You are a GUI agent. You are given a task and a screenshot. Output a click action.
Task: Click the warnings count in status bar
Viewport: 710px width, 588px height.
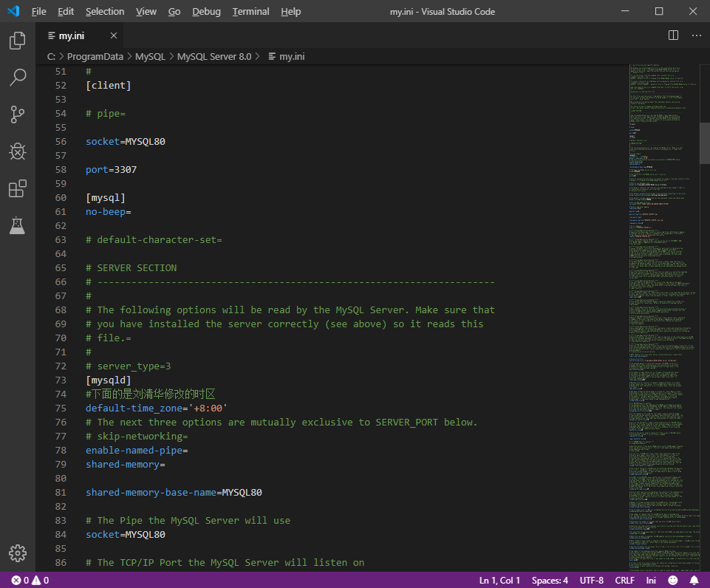(x=41, y=581)
